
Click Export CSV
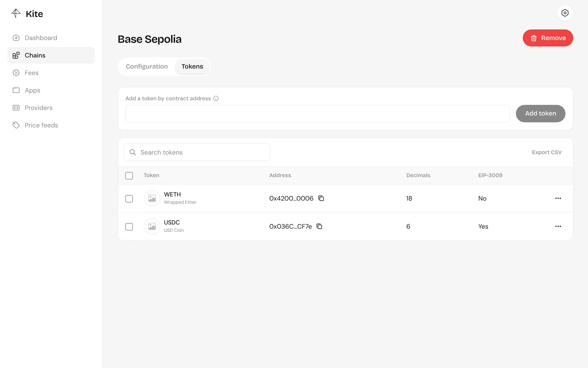[x=547, y=152]
